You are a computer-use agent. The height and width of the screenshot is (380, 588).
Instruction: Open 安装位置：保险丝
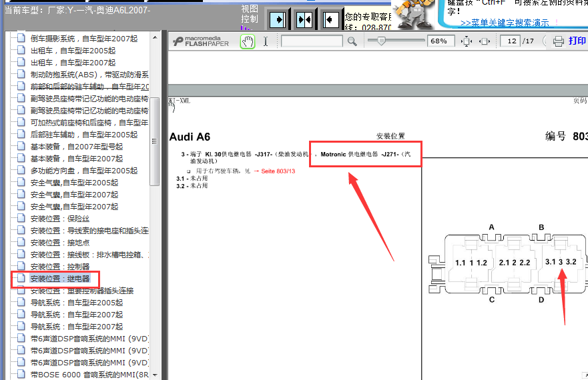tap(59, 219)
